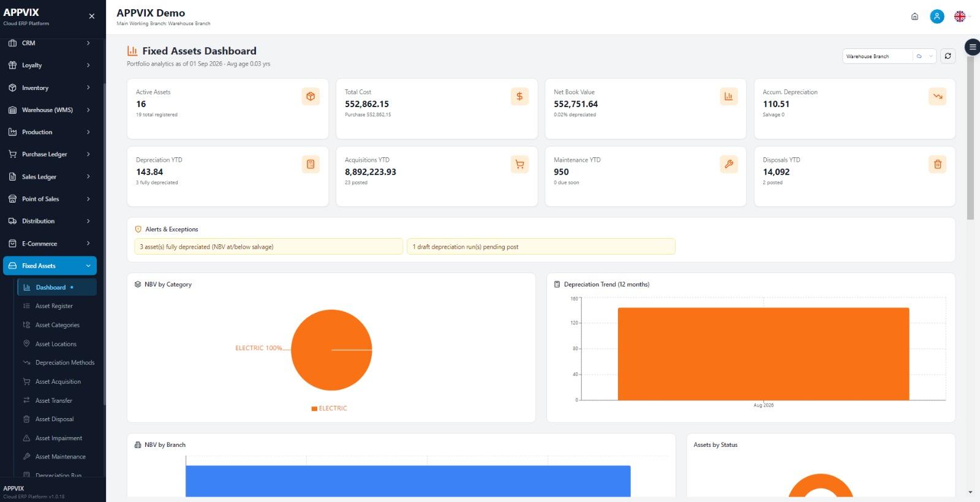Expand the Warehouse (WMS) menu chevron

click(x=88, y=110)
